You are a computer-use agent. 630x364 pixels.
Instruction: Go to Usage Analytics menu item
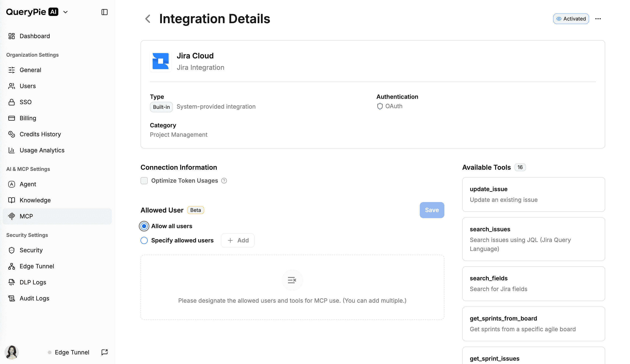pos(42,150)
